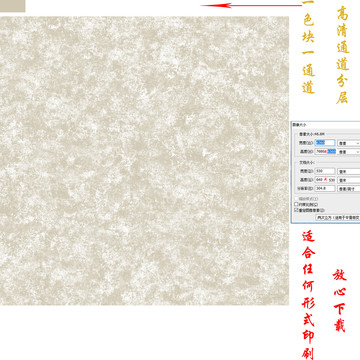Disable the Resample Image checkbox
Viewport: 360px width, 360px height.
(x=296, y=210)
